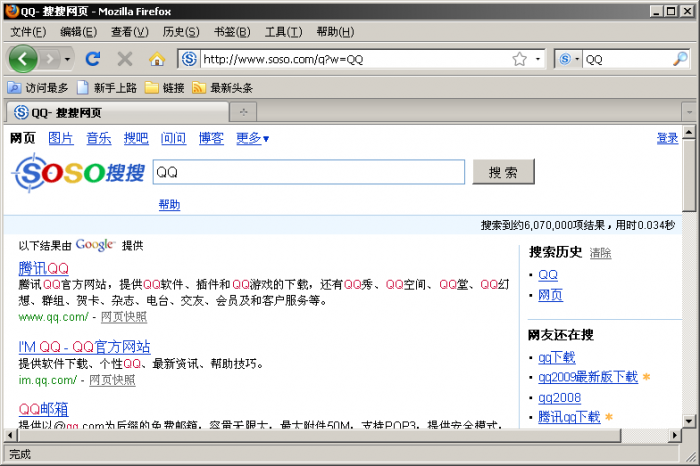The width and height of the screenshot is (700, 466).
Task: Open the I'M QQ - QQ官方网站 result
Action: pyautogui.click(x=84, y=347)
